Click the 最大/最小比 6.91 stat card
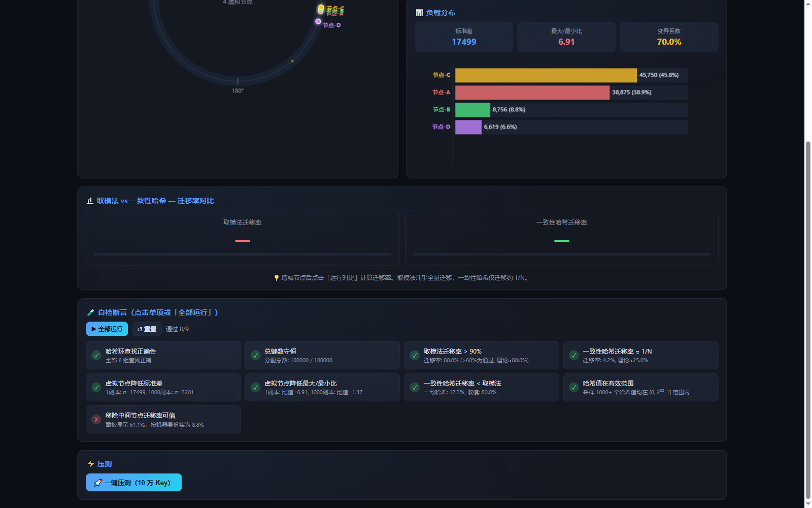Viewport: 812px width, 508px height. 566,37
